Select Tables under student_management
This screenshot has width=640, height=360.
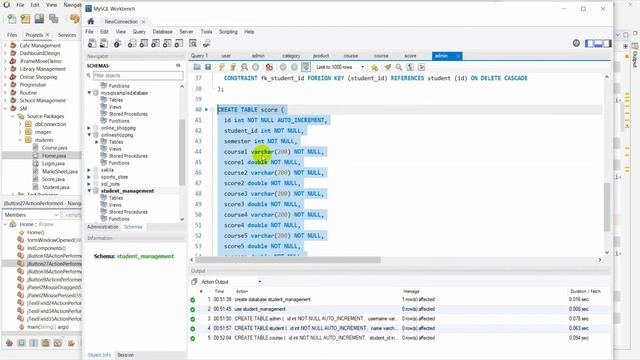(x=116, y=198)
